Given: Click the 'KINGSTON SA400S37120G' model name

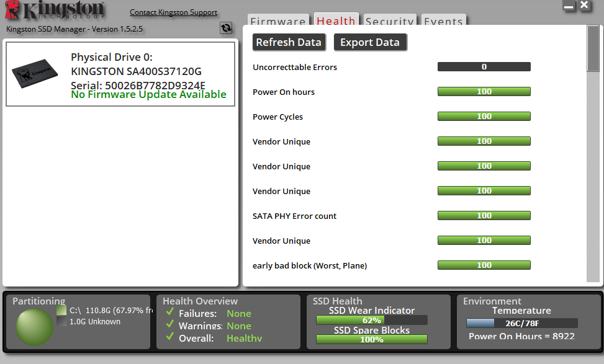Looking at the screenshot, I should [x=136, y=71].
